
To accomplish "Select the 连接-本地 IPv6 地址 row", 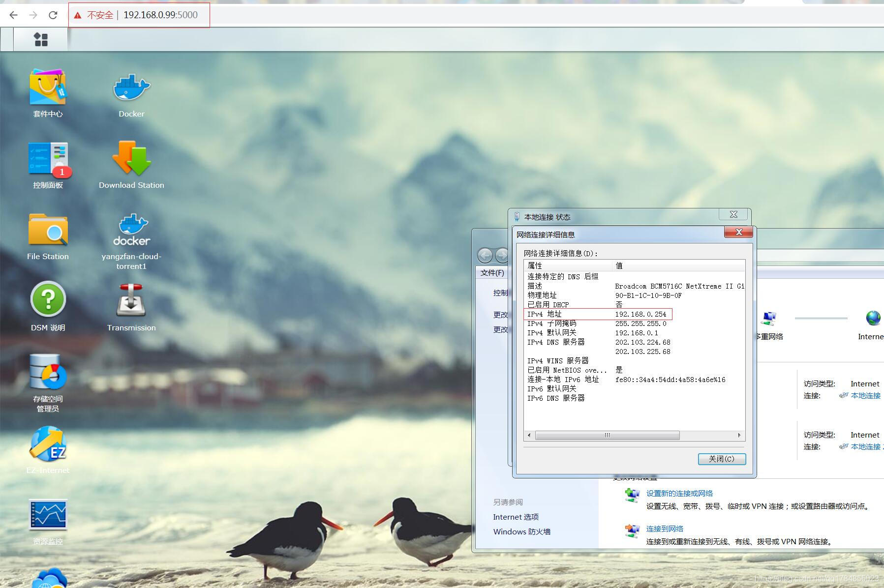I will (x=634, y=380).
